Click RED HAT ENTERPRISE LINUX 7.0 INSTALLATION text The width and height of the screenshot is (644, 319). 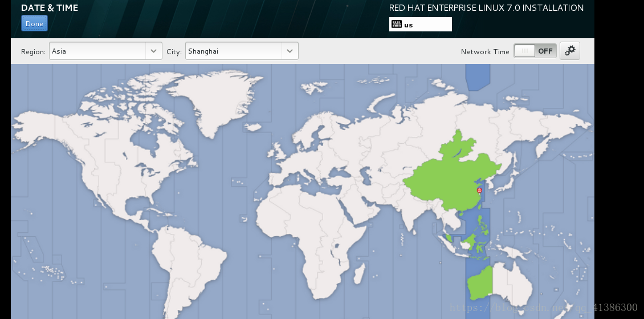tap(486, 8)
